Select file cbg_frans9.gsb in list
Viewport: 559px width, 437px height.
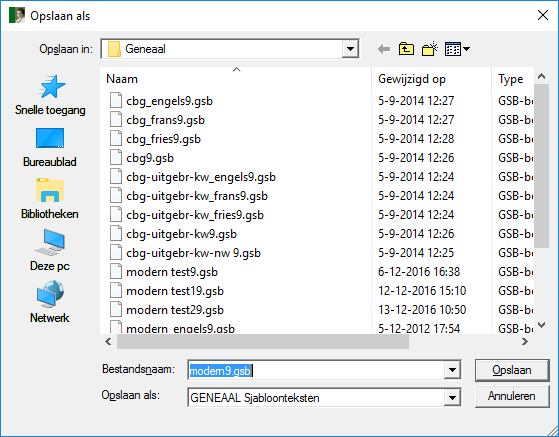click(x=165, y=120)
